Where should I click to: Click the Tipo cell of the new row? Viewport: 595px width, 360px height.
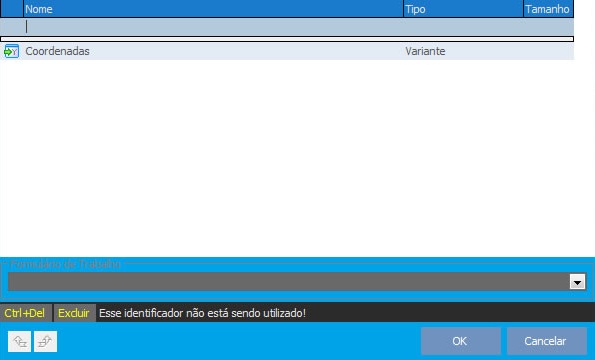[x=463, y=27]
